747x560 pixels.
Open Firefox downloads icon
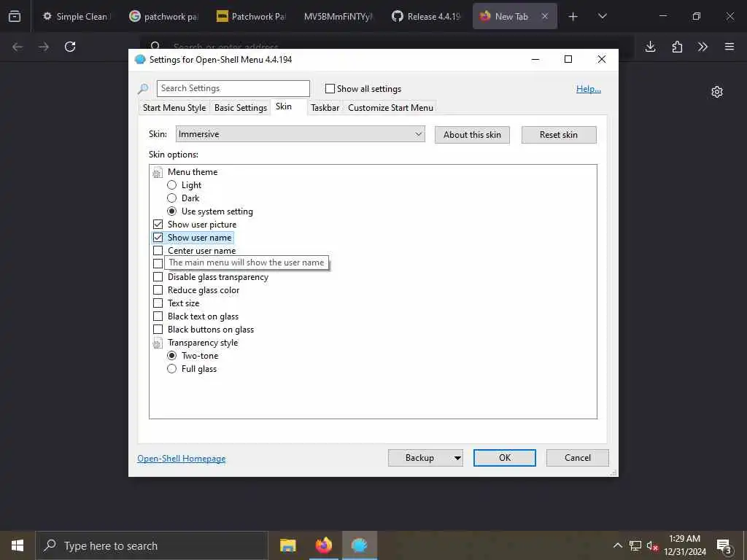tap(650, 47)
